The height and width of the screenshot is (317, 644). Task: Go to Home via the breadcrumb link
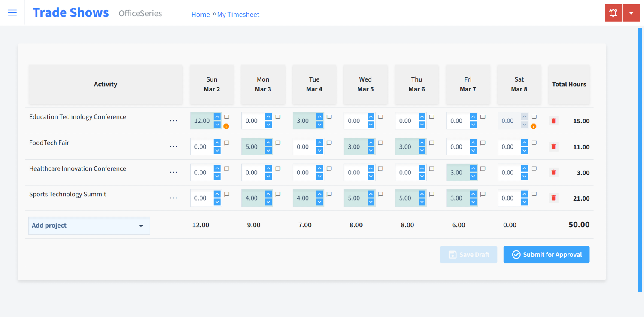pyautogui.click(x=200, y=14)
